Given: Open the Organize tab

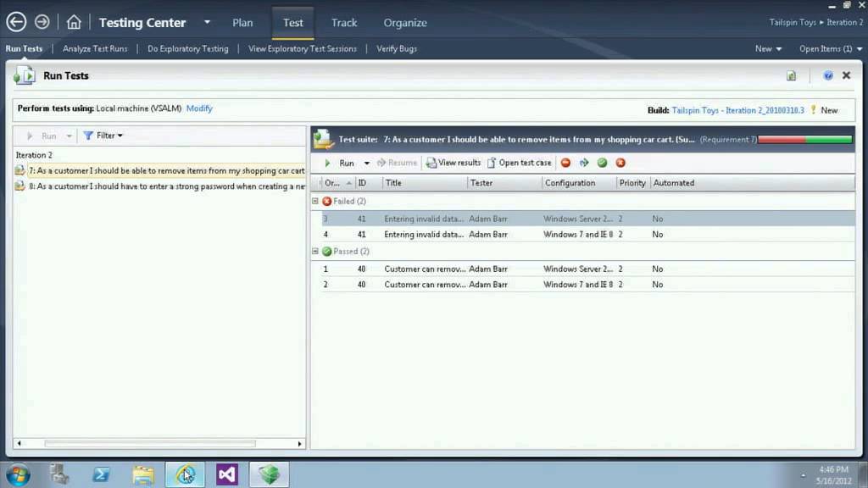Looking at the screenshot, I should pyautogui.click(x=405, y=23).
